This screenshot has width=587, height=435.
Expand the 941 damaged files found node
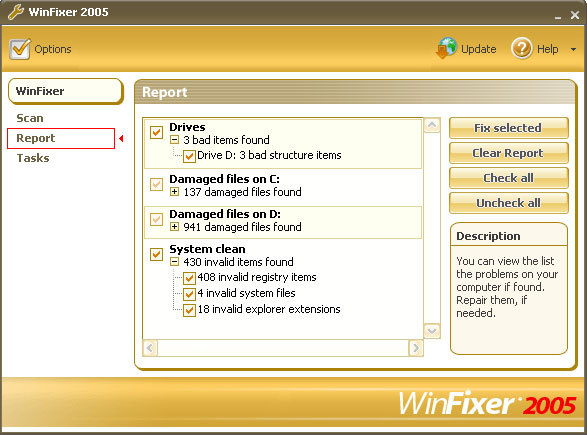tap(174, 227)
